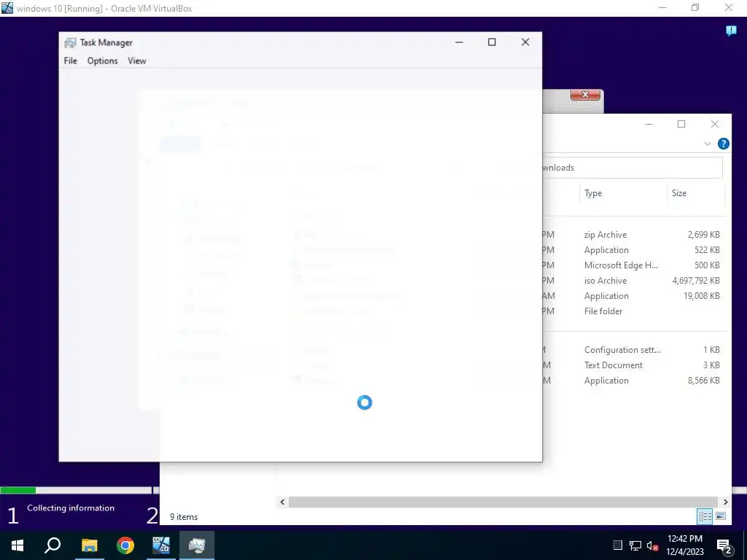Open taskbar Search magnifier
This screenshot has height=560, width=747.
point(53,545)
